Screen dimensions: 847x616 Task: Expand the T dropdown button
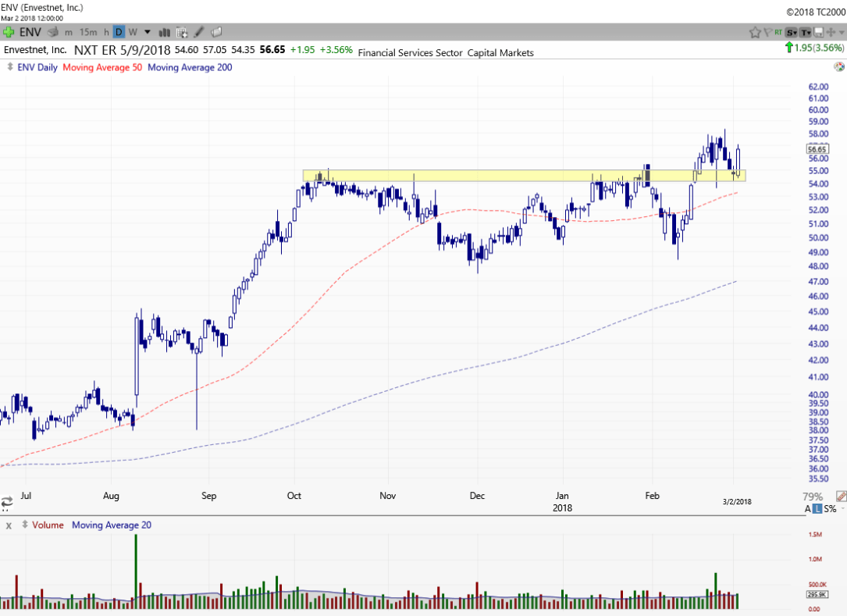pyautogui.click(x=806, y=32)
